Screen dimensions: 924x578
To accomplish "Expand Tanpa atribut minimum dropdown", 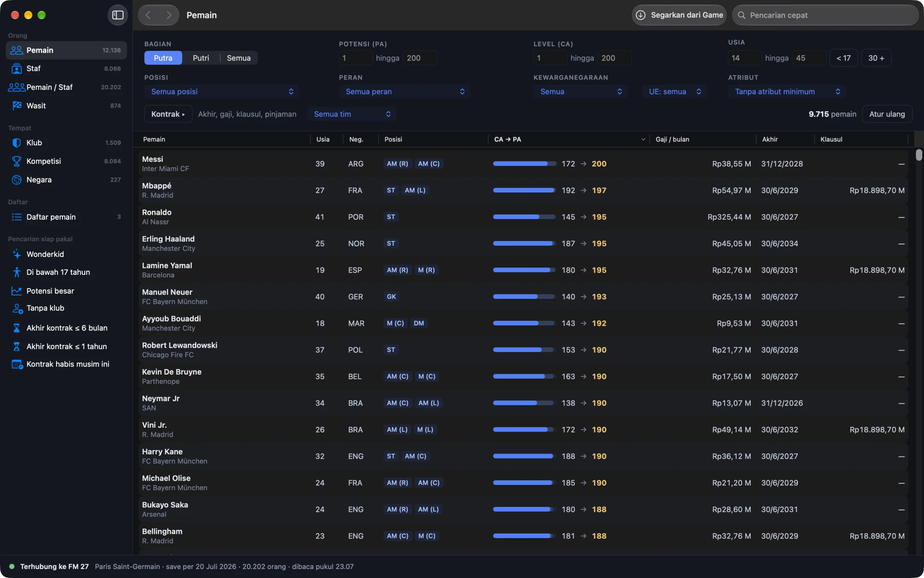I will point(787,91).
